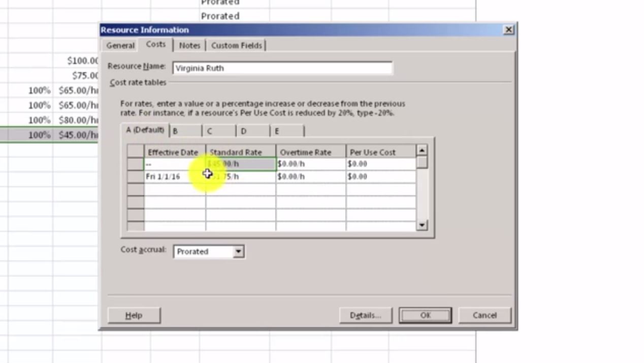Screen dimensions: 644x363
Task: Select the first row Overtime Rate cell
Action: click(310, 164)
